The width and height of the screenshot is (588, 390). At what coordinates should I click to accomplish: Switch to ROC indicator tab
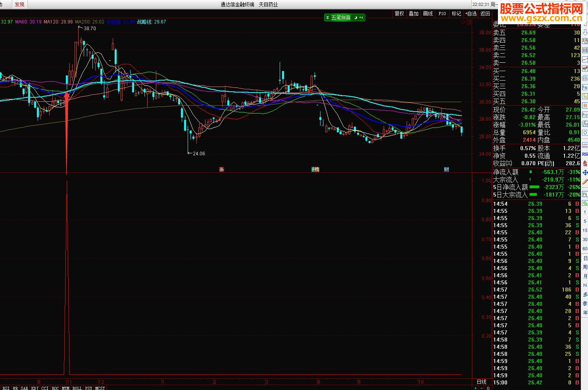55,388
